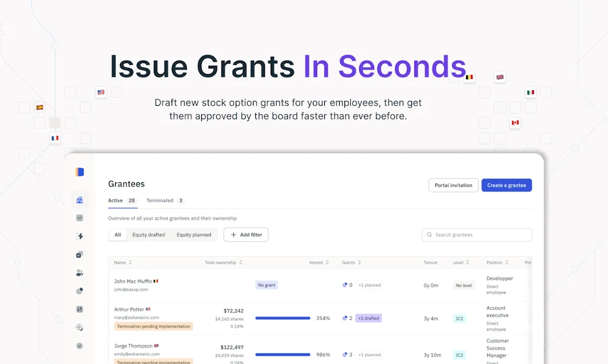Sort by the Total ownership column
The width and height of the screenshot is (608, 364).
click(223, 262)
